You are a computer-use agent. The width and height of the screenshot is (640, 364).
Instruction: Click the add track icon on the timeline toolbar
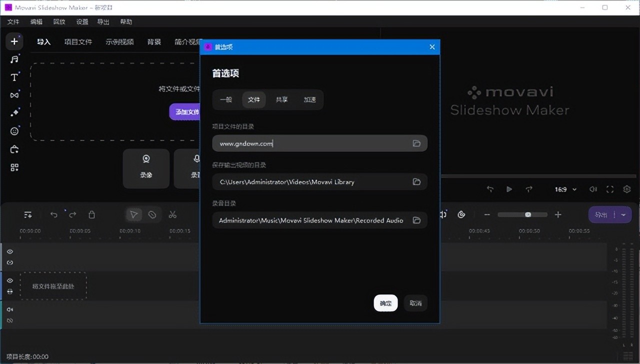coord(28,215)
